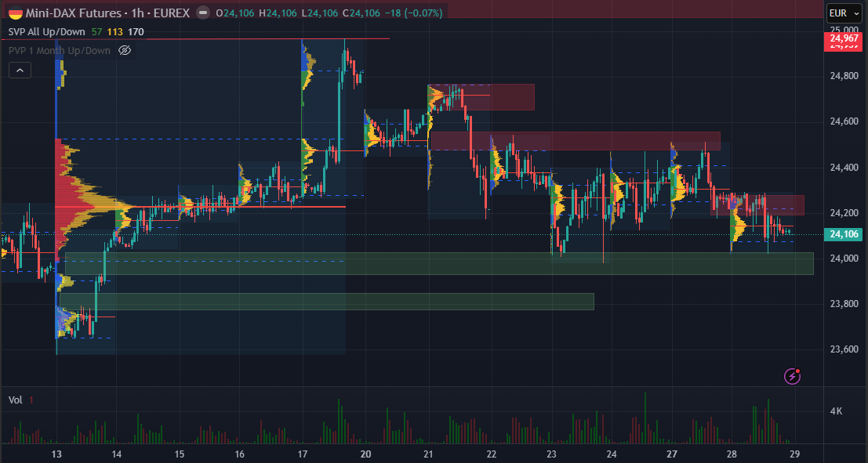Image resolution: width=868 pixels, height=463 pixels.
Task: Click the 24,200 price axis label
Action: coord(844,213)
